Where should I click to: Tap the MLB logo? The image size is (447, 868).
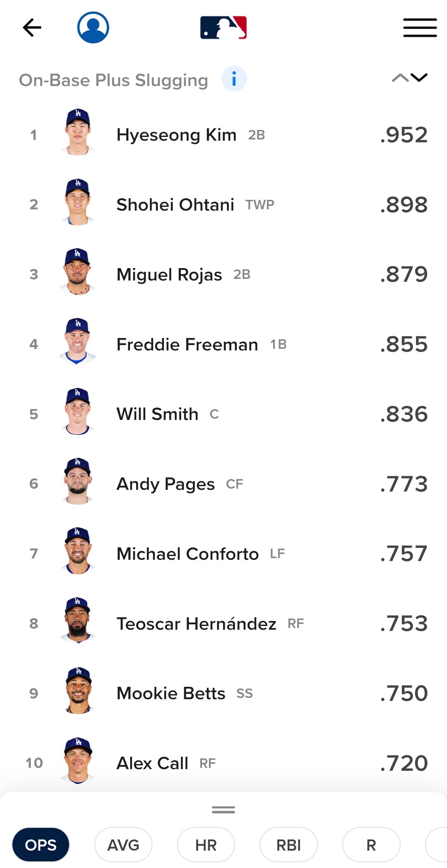tap(223, 28)
